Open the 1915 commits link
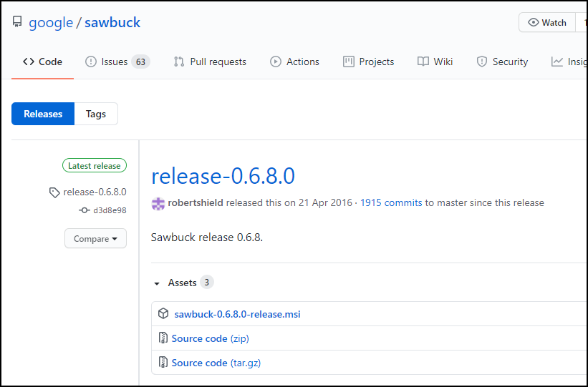Viewport: 588px width, 387px height. [x=391, y=202]
